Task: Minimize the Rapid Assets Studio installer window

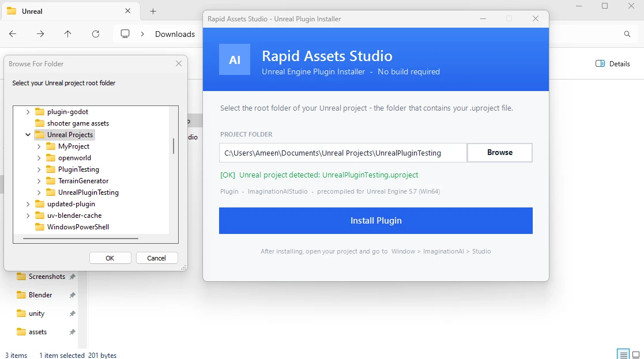Action: [x=483, y=19]
